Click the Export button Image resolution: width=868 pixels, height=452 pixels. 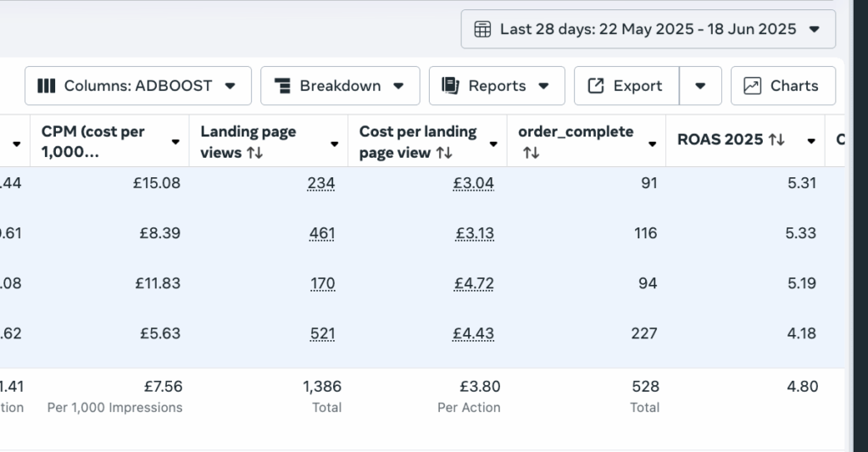point(626,86)
